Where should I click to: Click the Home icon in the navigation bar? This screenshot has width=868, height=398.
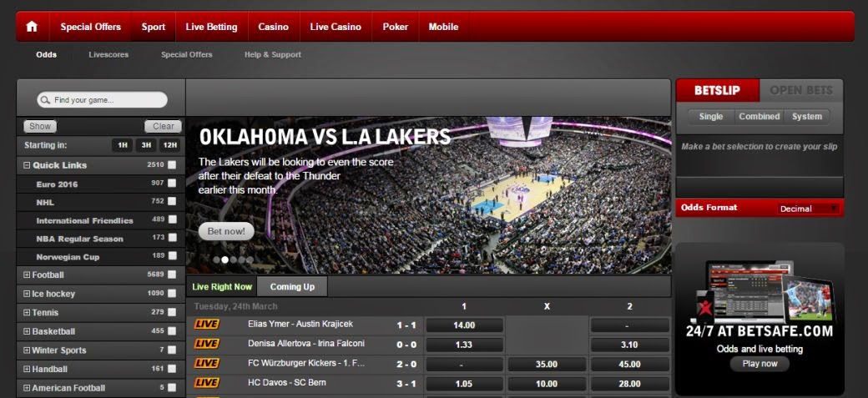pos(32,27)
